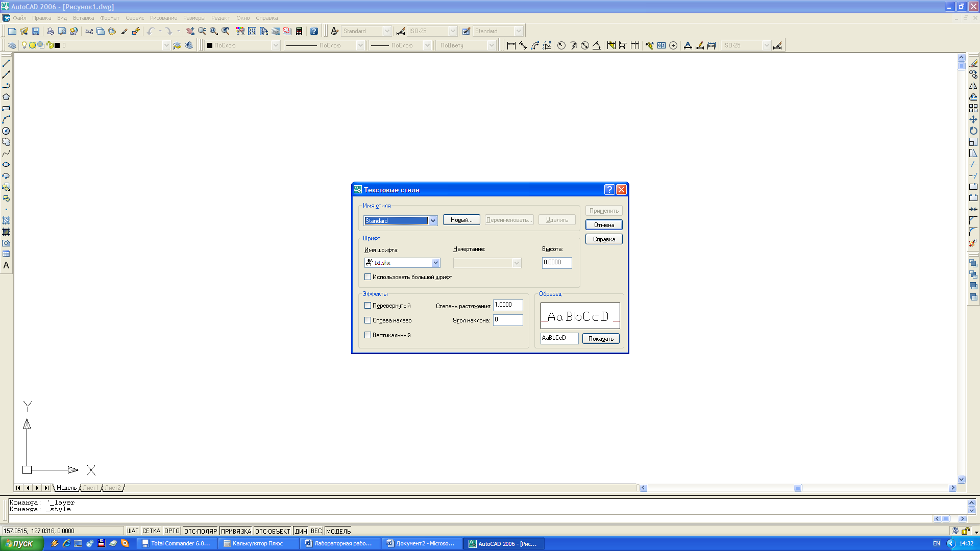This screenshot has height=551, width=980.
Task: Click the blue Help question mark icon
Action: [x=314, y=31]
